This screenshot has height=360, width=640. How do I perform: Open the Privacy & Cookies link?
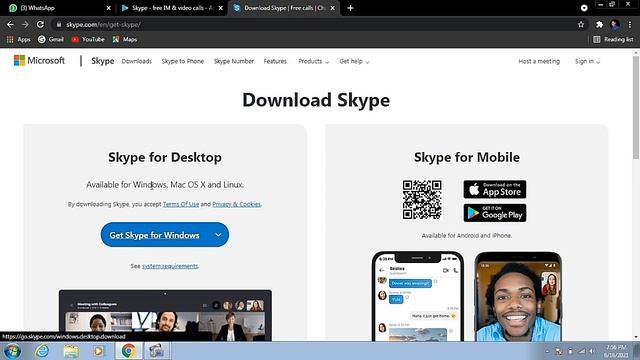[236, 204]
